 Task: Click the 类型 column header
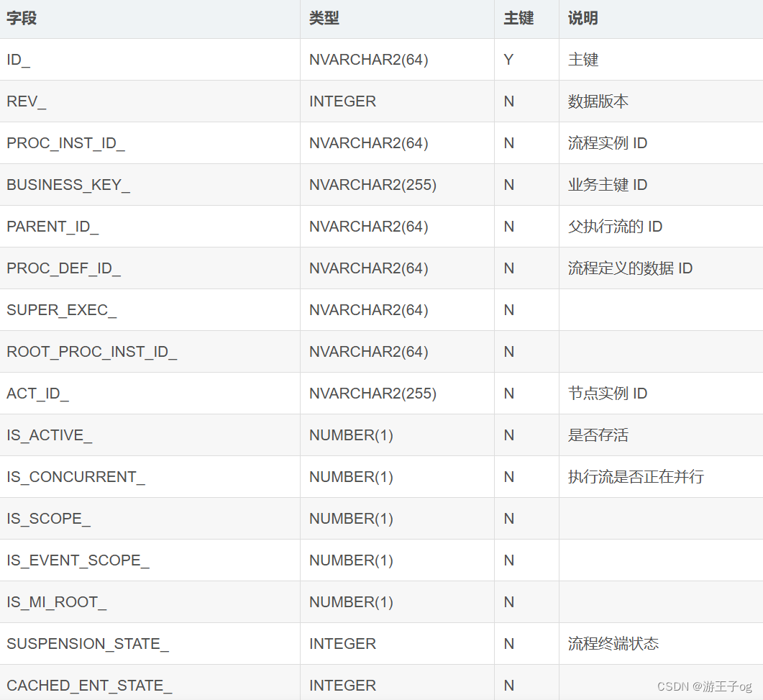324,18
